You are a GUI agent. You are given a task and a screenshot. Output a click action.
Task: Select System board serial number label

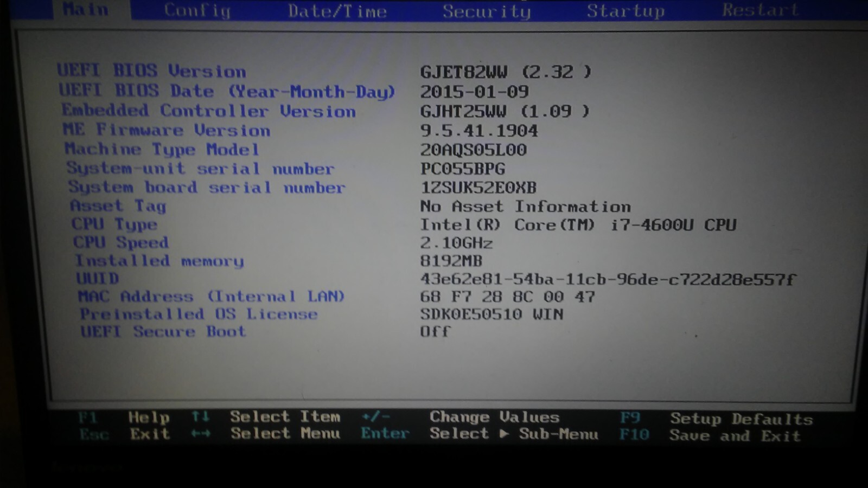(x=207, y=187)
